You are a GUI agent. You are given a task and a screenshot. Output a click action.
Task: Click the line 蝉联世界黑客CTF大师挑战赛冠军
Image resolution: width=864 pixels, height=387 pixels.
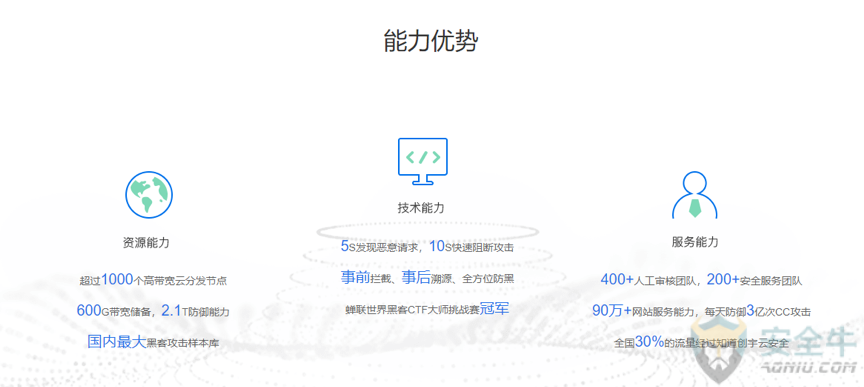coord(427,309)
